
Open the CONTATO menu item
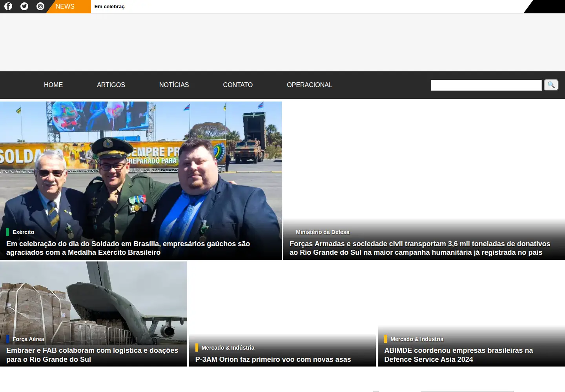tap(238, 85)
